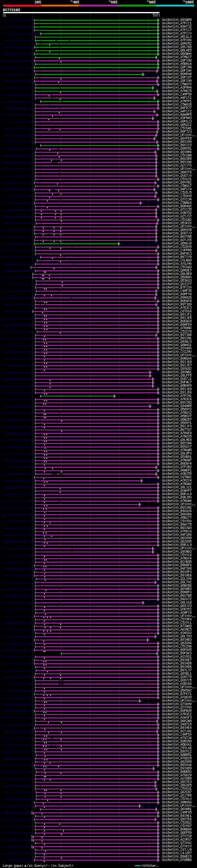Select hit label UniRef100_A4F1T1
Viewport: 197px width, 868px height.
point(177,98)
